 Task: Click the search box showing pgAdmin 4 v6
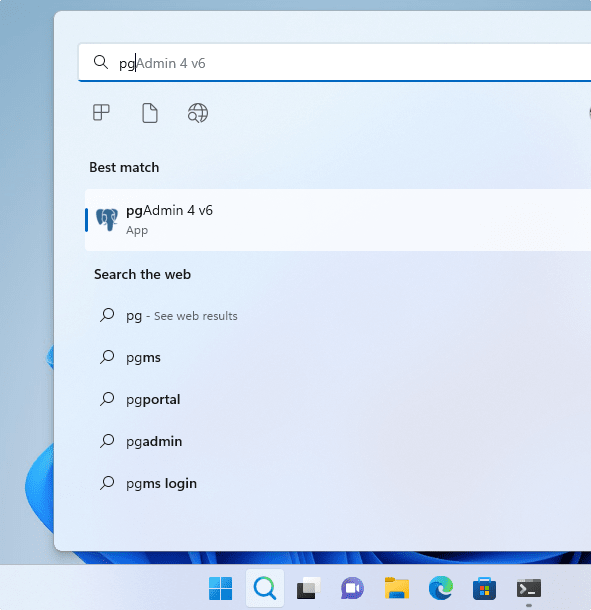(335, 63)
